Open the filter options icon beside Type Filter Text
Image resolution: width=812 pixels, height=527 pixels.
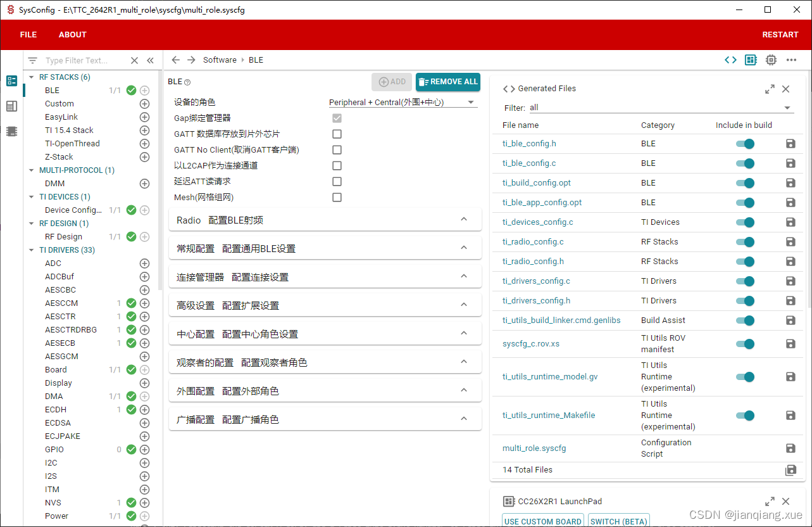point(32,61)
